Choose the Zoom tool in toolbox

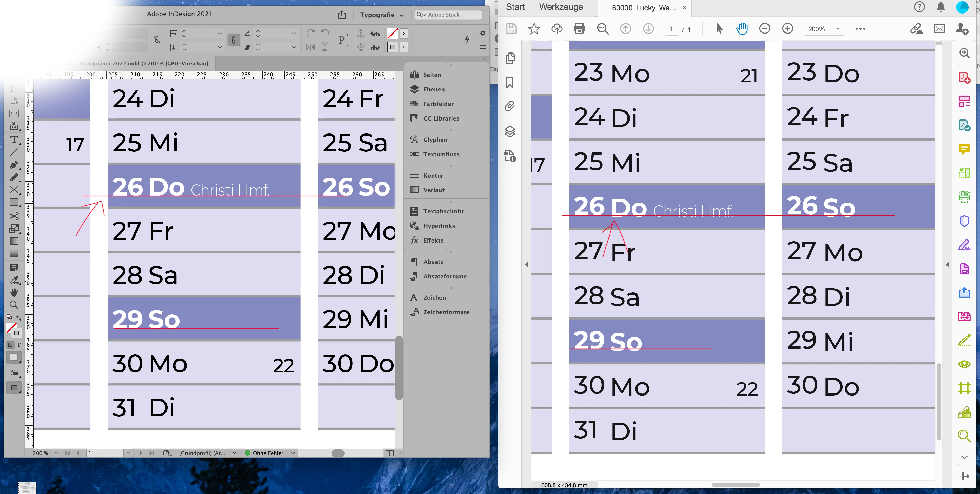14,305
